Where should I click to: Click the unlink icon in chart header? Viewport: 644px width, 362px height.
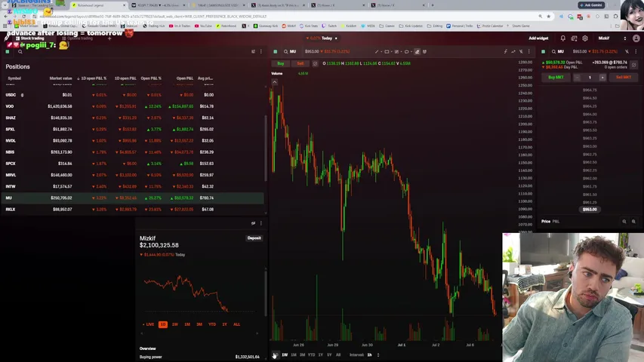[521, 52]
